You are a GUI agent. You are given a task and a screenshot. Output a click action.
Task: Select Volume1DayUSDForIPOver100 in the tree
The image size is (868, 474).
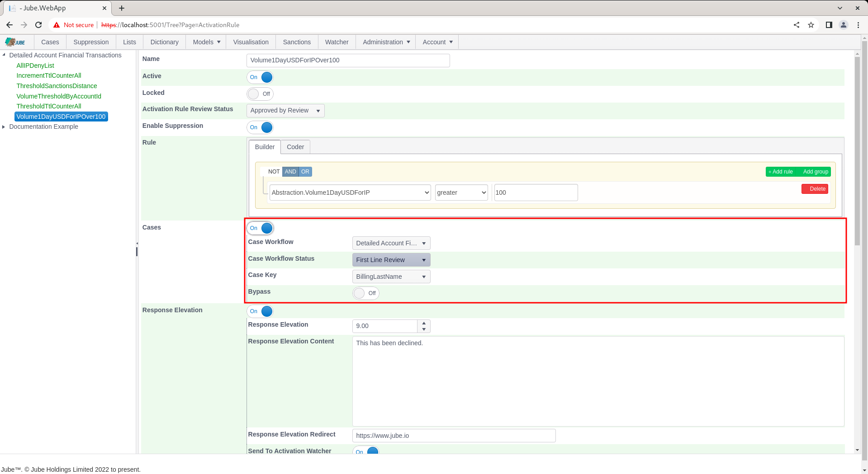[x=61, y=117]
